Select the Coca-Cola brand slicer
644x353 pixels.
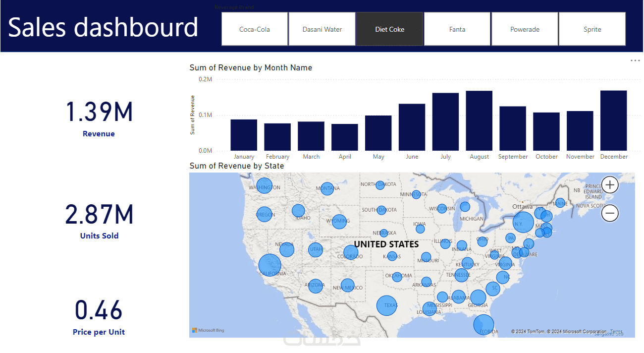[x=255, y=29]
